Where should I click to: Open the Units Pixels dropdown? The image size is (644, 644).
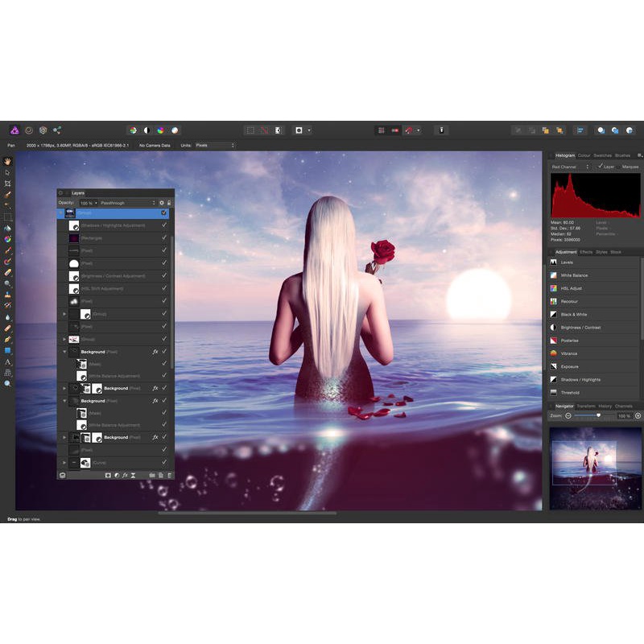(x=214, y=146)
